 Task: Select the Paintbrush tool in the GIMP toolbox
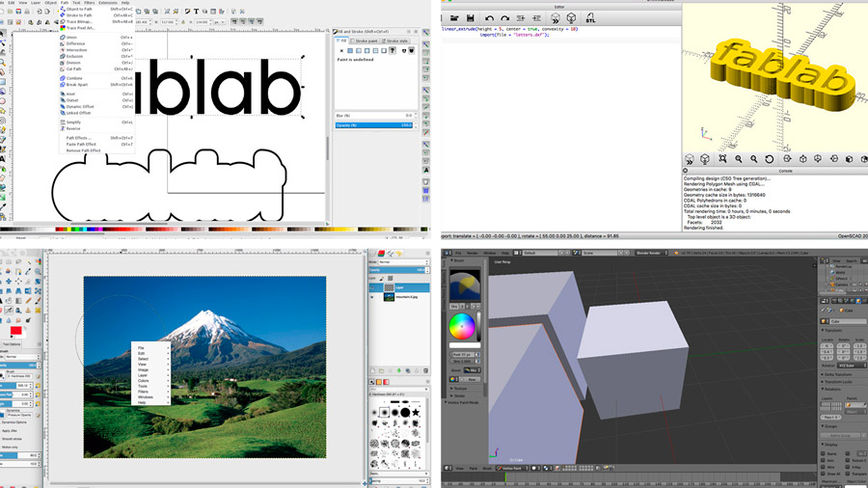(38, 301)
